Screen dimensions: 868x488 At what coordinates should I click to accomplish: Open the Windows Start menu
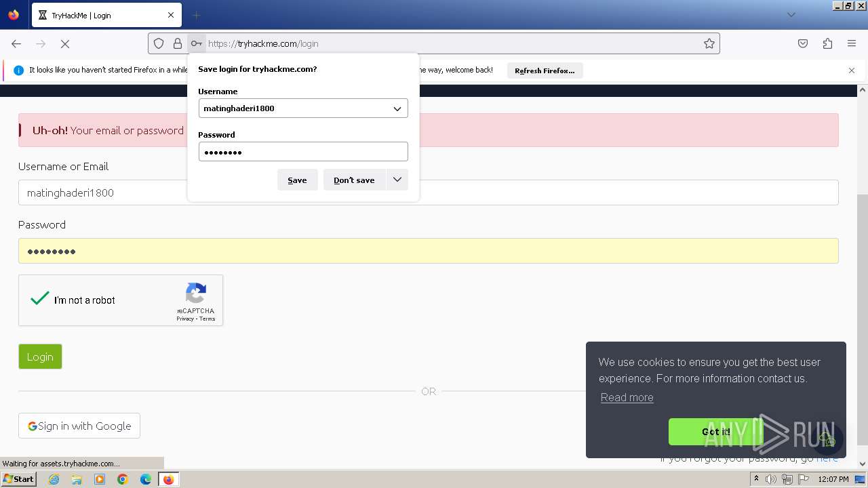pyautogui.click(x=19, y=479)
